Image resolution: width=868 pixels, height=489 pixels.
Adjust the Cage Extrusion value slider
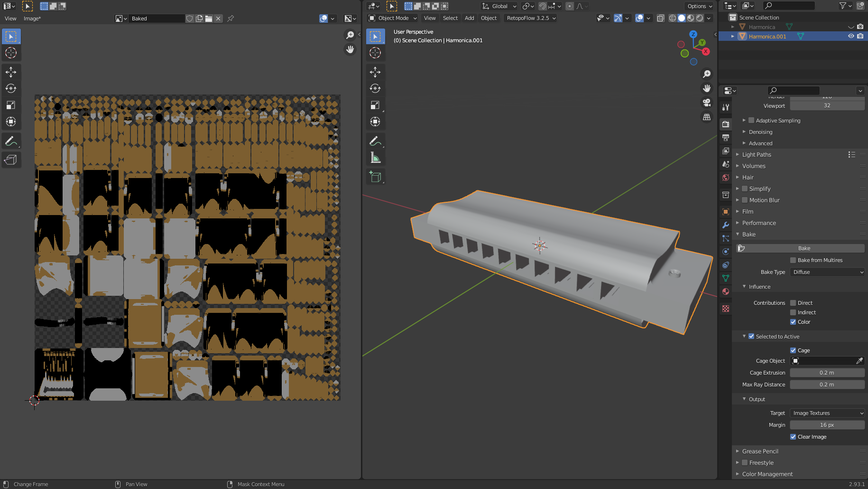(x=827, y=373)
